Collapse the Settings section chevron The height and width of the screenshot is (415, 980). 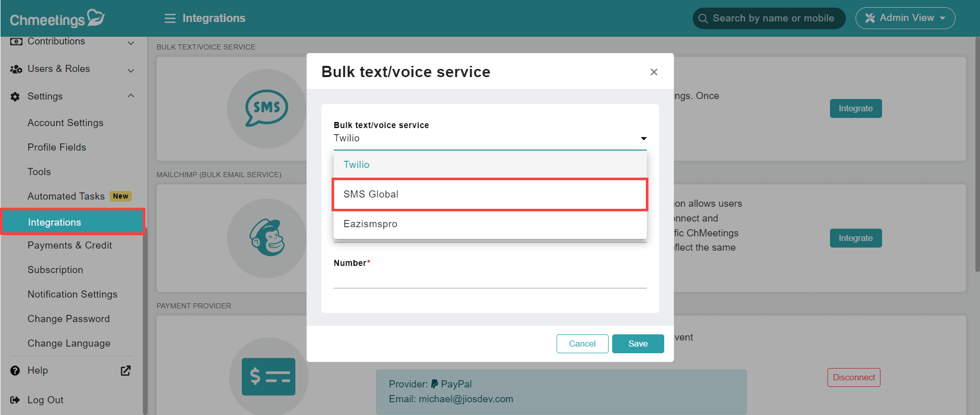click(x=131, y=95)
